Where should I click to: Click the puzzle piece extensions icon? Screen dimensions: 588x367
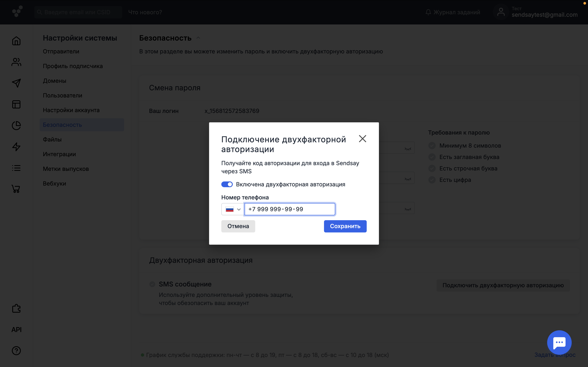[16, 308]
